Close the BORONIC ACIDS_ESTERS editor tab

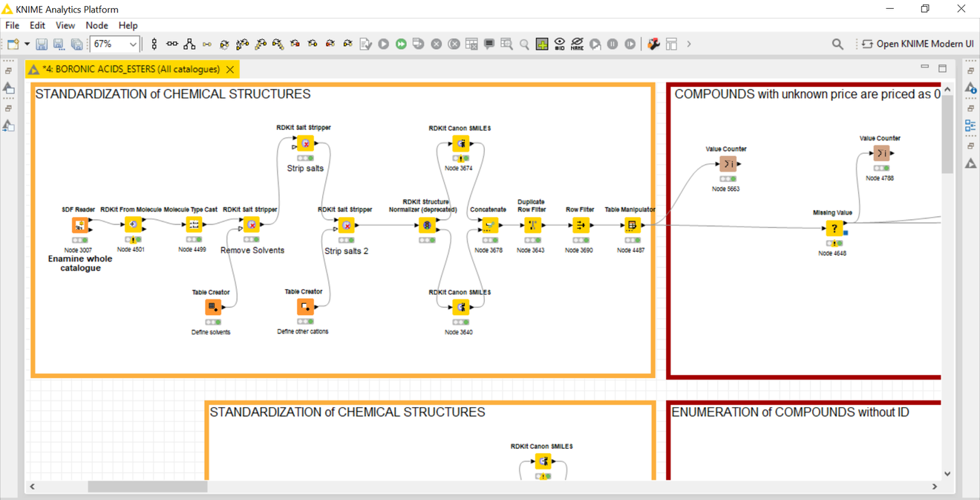coord(230,69)
